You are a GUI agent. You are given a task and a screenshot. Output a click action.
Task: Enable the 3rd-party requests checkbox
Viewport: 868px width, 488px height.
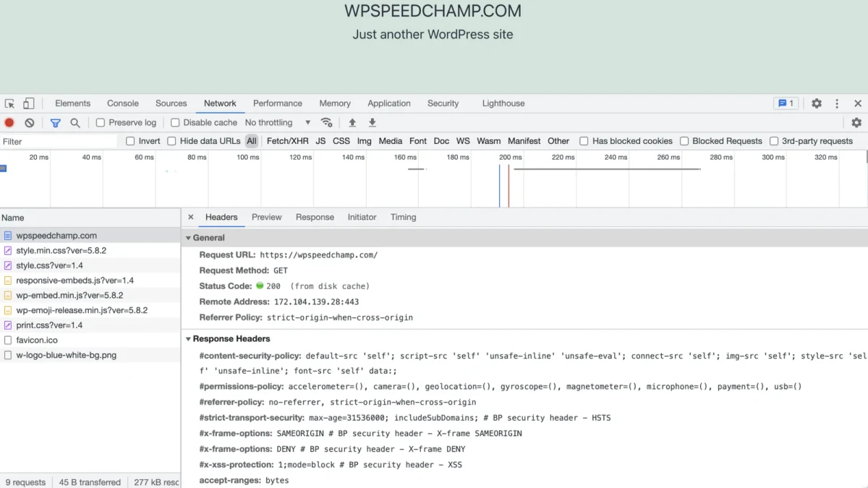[774, 141]
